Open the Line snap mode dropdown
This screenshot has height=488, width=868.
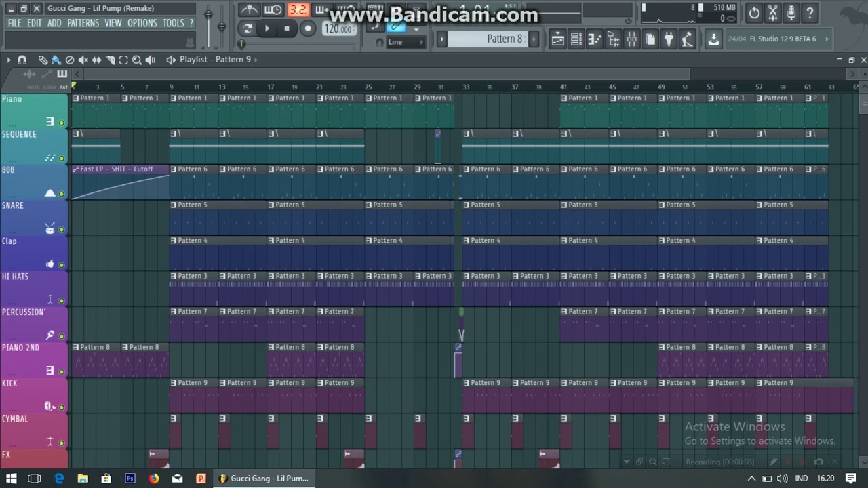(x=406, y=42)
